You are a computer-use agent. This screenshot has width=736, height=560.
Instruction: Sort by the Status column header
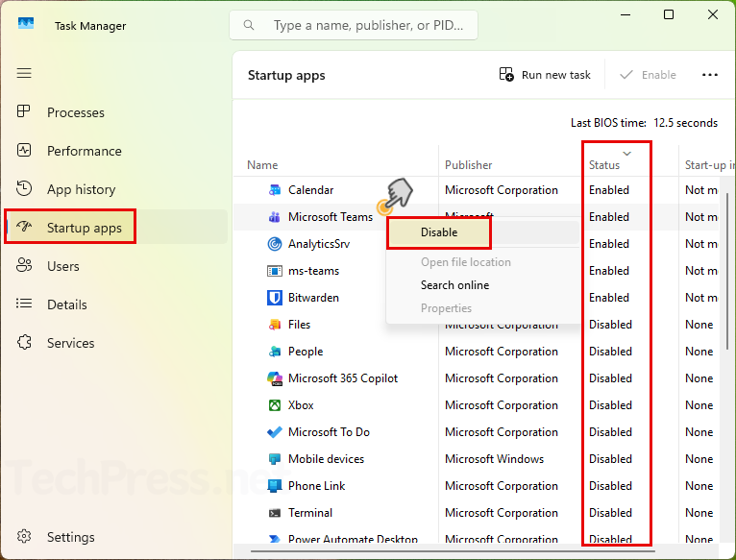(604, 165)
